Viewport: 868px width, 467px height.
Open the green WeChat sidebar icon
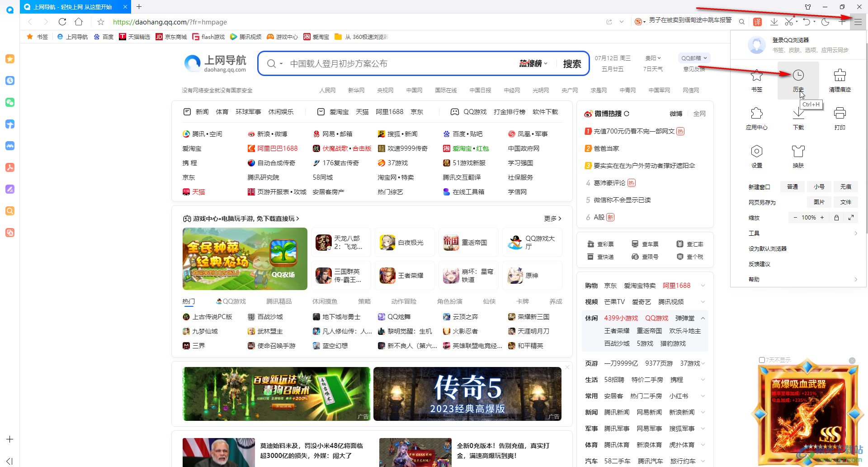[10, 102]
